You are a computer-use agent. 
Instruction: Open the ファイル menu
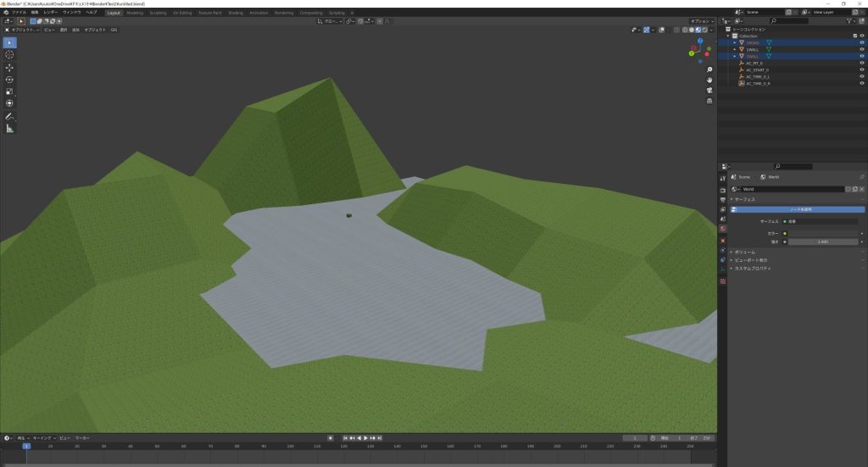coord(19,13)
